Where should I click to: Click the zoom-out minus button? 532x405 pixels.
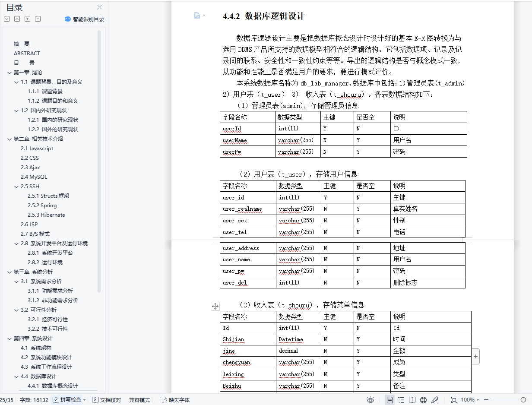486,400
